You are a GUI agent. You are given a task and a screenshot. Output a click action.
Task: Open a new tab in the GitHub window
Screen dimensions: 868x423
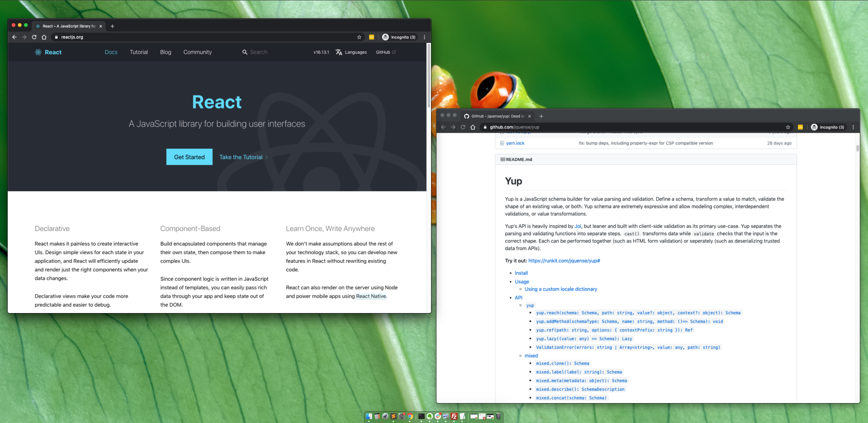541,116
